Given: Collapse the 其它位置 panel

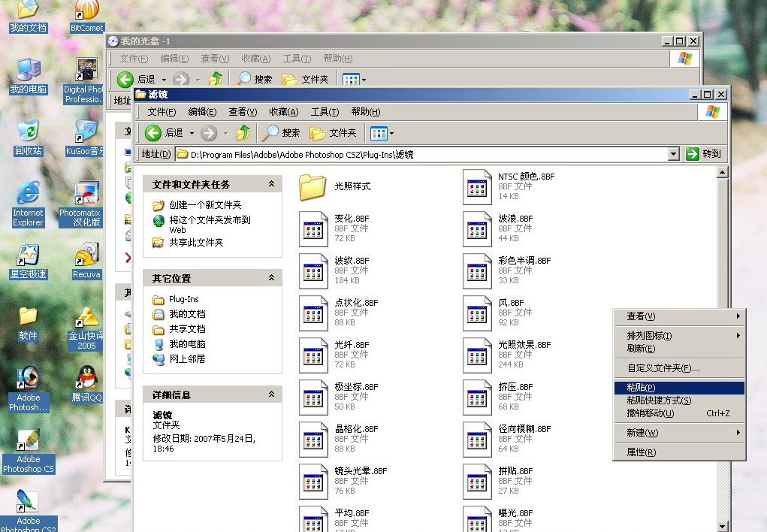Looking at the screenshot, I should 271,278.
